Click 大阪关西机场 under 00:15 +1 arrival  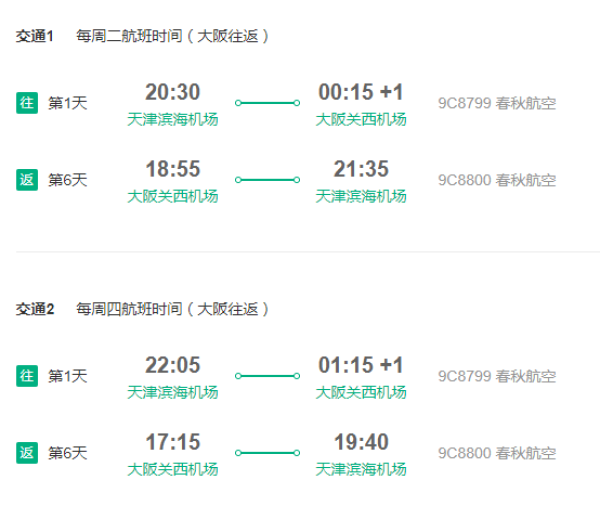(x=361, y=119)
